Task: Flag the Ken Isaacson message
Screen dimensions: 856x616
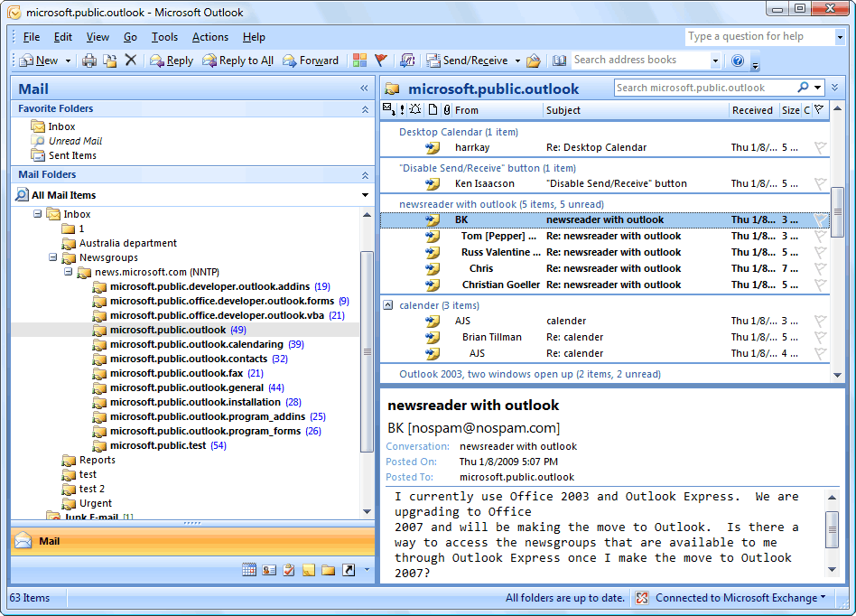Action: 820,183
